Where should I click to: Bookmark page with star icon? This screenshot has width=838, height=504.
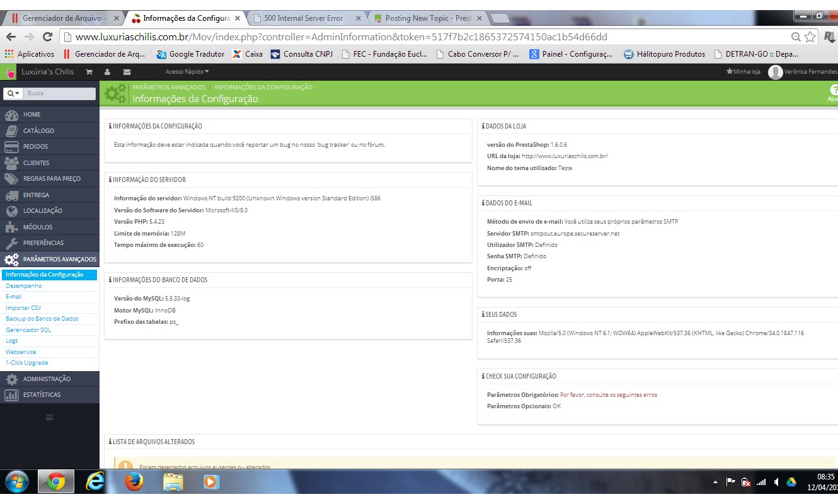[x=810, y=37]
